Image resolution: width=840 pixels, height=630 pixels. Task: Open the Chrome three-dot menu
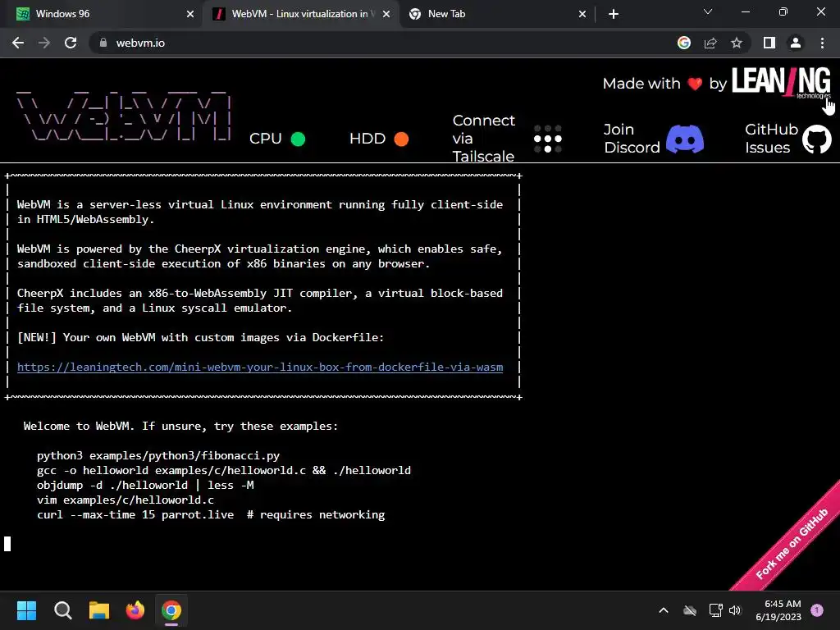point(822,43)
